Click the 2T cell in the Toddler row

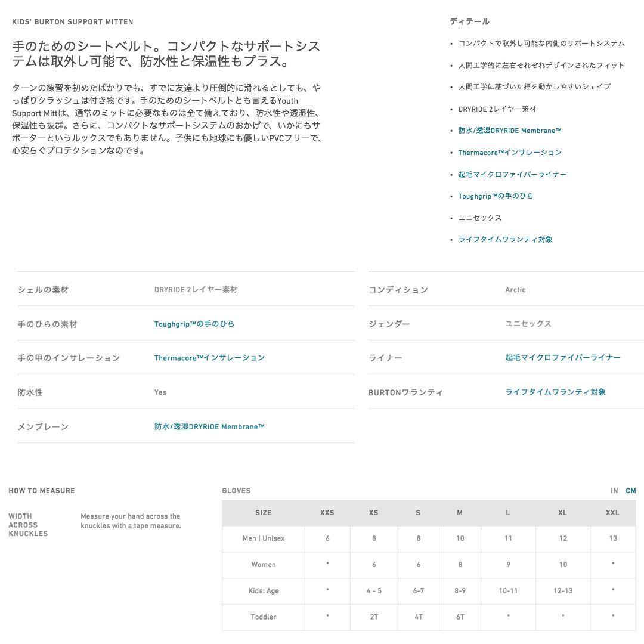[374, 617]
